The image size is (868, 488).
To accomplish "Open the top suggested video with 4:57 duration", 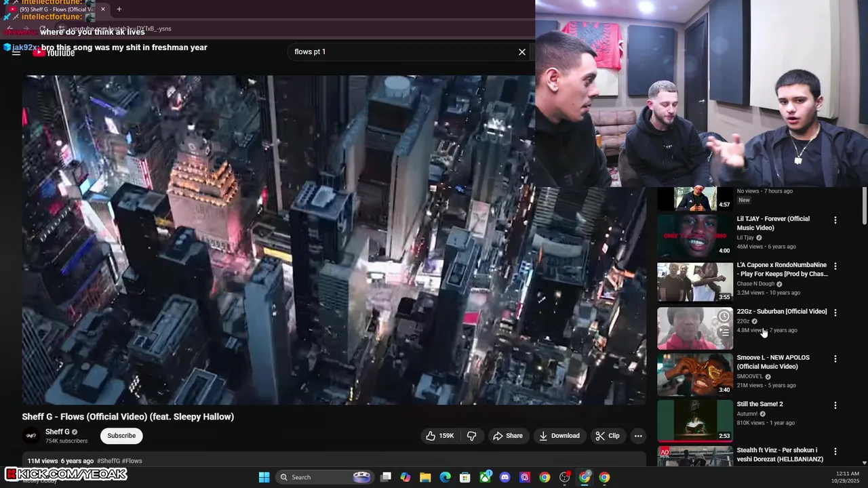I will pos(695,199).
